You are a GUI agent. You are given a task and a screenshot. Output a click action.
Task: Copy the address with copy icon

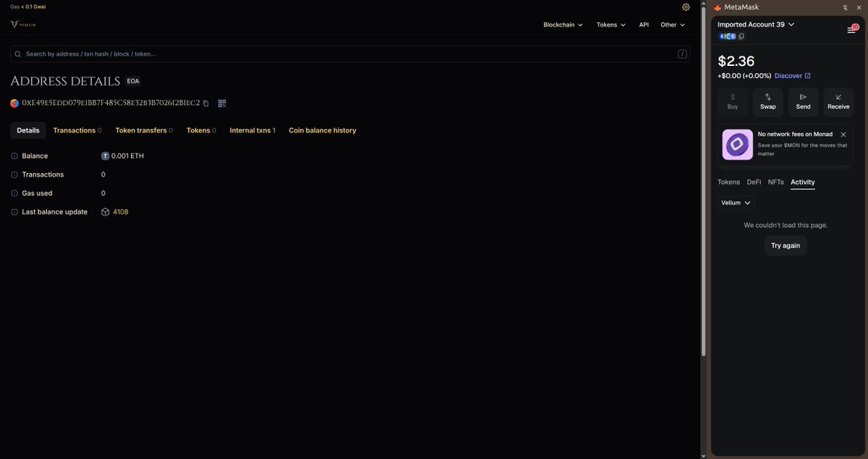(206, 104)
